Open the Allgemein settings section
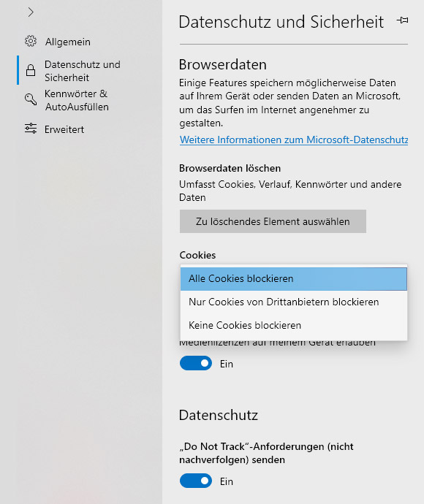The width and height of the screenshot is (424, 504). click(67, 42)
